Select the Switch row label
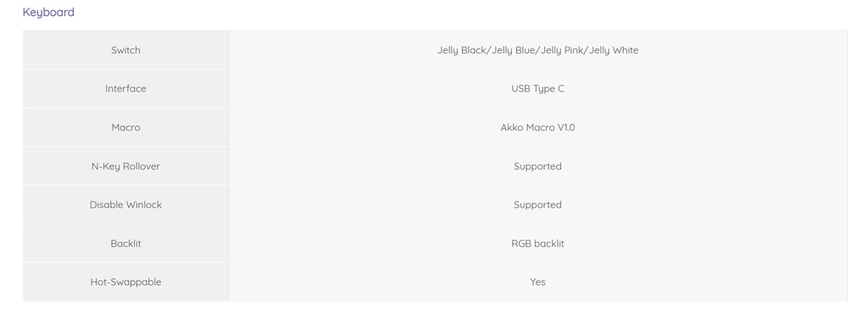The height and width of the screenshot is (310, 868). tap(125, 50)
